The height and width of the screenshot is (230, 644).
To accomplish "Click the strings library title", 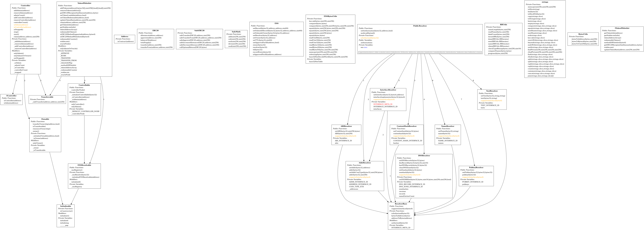I will tap(545, 2).
